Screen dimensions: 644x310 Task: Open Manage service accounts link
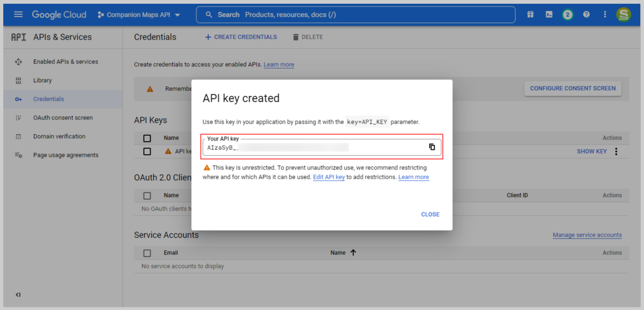click(587, 235)
